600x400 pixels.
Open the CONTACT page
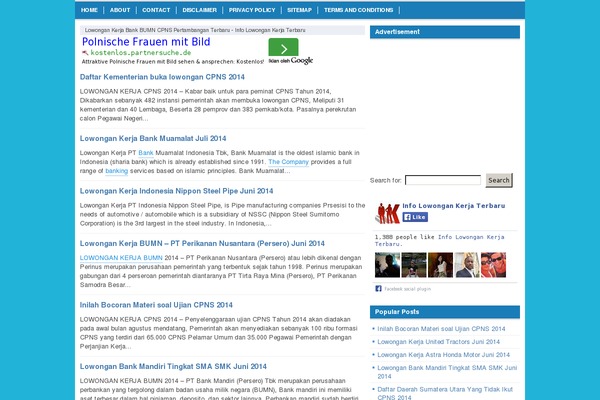coord(156,10)
